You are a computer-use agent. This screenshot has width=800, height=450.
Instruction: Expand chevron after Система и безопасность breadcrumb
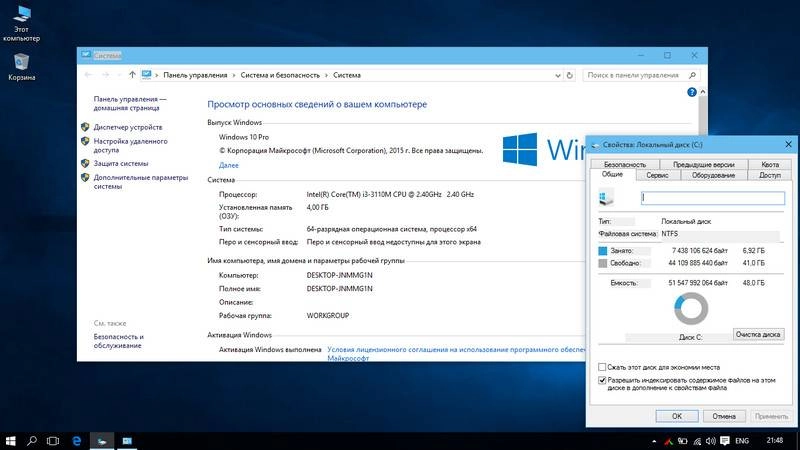pos(327,76)
